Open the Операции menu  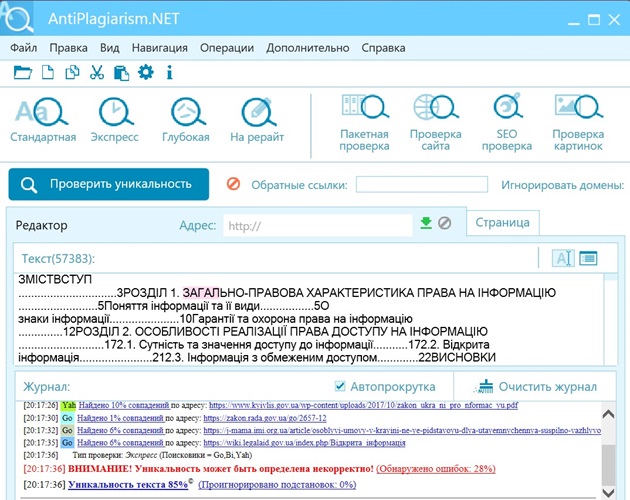click(227, 48)
